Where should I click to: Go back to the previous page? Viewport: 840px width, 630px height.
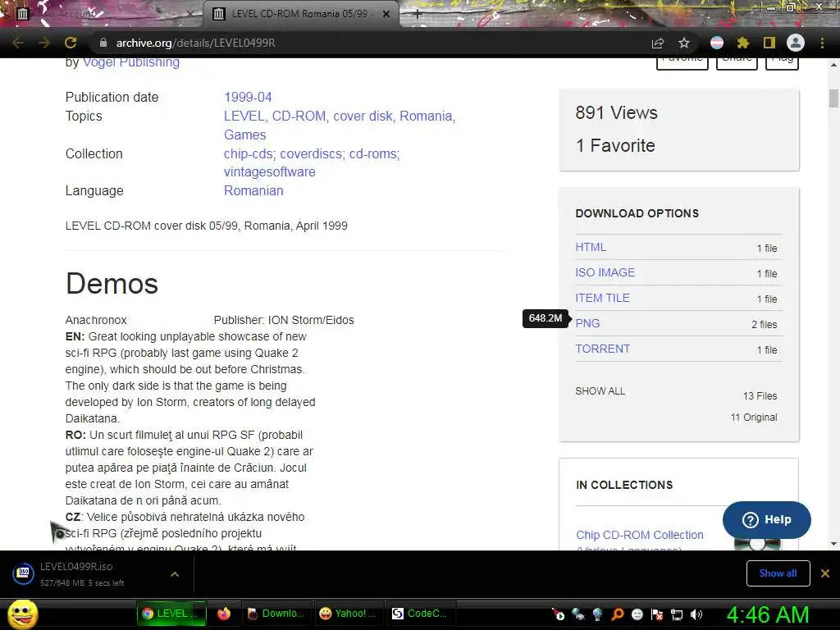[18, 43]
